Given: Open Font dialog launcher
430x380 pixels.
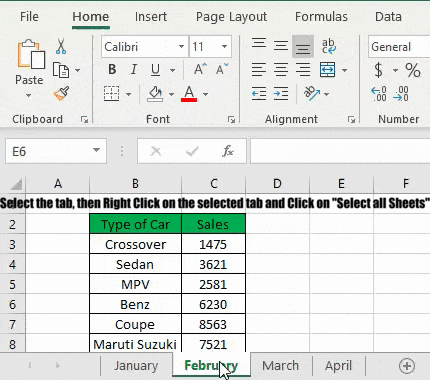Looking at the screenshot, I should click(231, 119).
